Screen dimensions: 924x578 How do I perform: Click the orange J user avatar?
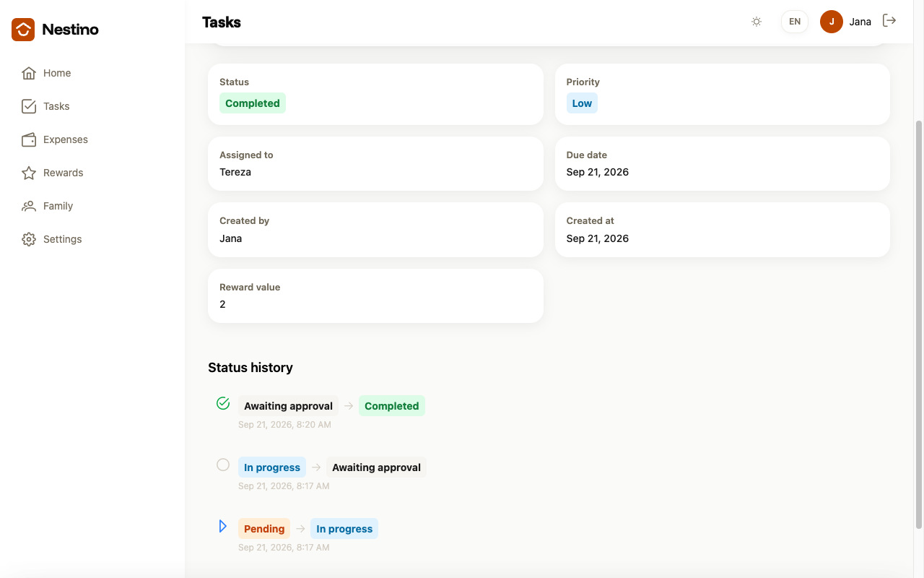pos(832,22)
